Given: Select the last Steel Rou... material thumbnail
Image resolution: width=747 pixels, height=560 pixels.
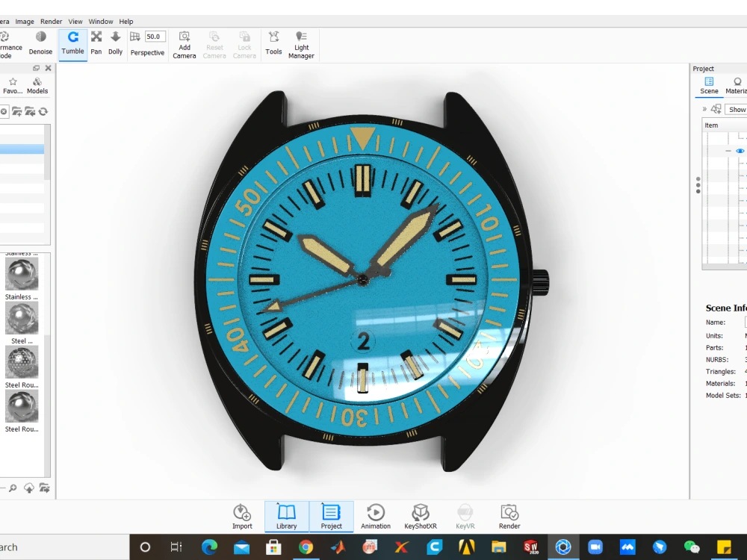Looking at the screenshot, I should tap(22, 407).
